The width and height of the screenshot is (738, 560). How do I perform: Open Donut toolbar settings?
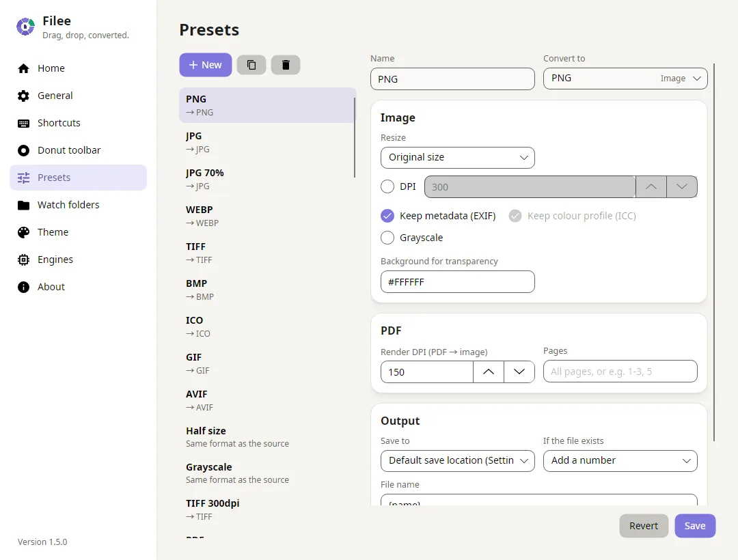pyautogui.click(x=78, y=150)
